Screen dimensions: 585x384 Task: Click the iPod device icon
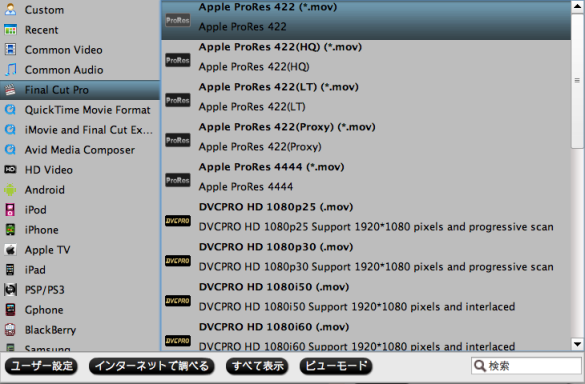click(x=10, y=210)
